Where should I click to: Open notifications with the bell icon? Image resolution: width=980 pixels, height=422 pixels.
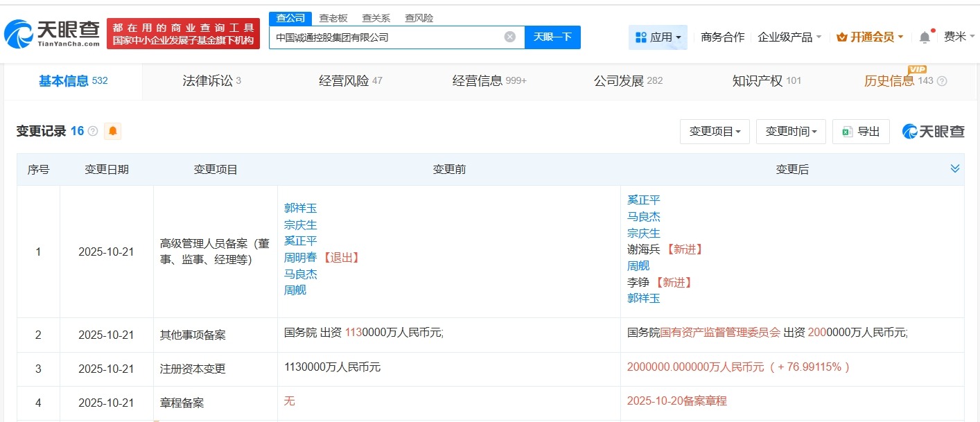925,36
